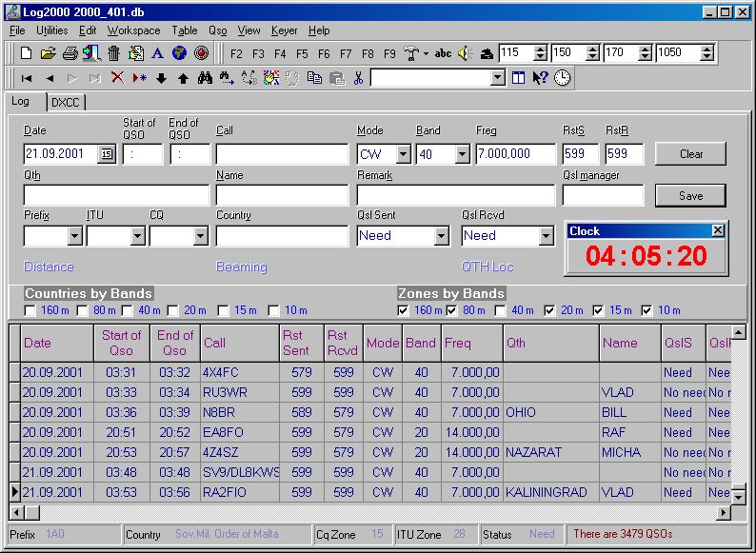The width and height of the screenshot is (756, 553).
Task: Click horizontal scrollbar right arrow
Action: pyautogui.click(x=724, y=512)
